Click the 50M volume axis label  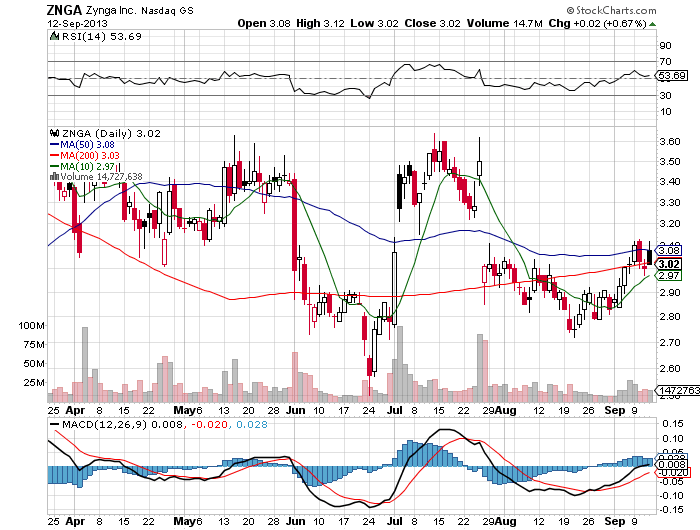click(x=34, y=363)
